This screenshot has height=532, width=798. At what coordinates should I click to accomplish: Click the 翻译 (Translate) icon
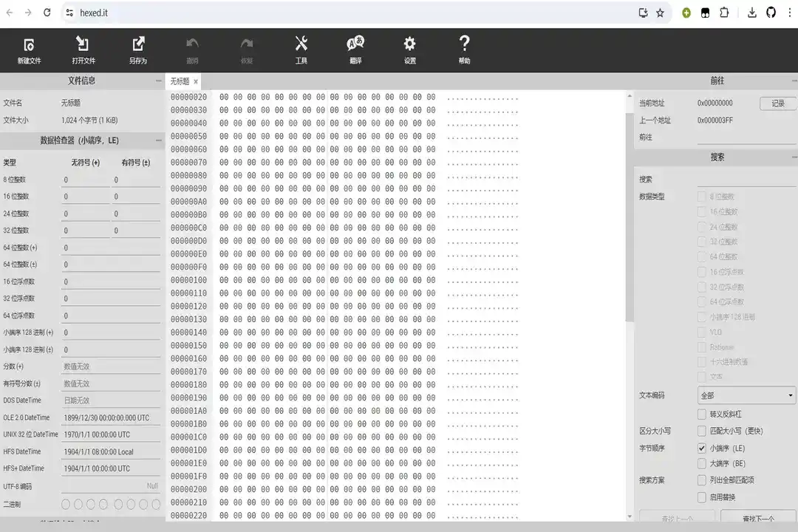[355, 50]
